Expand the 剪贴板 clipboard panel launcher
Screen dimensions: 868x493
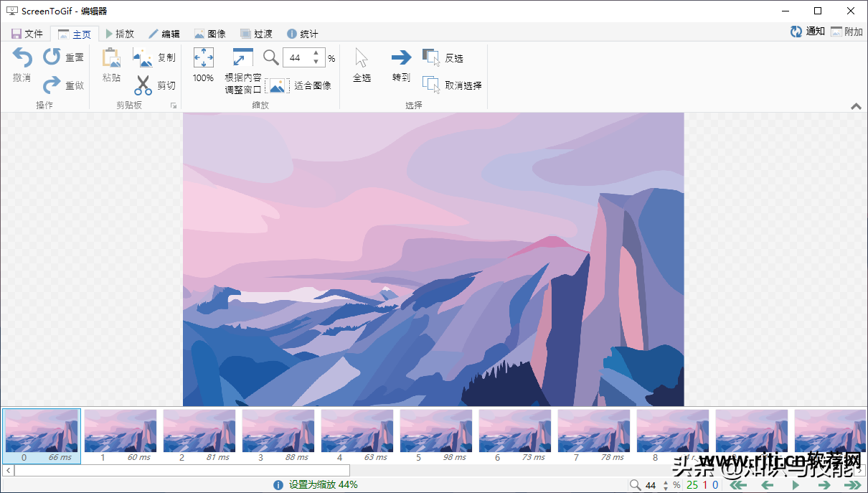pos(173,105)
